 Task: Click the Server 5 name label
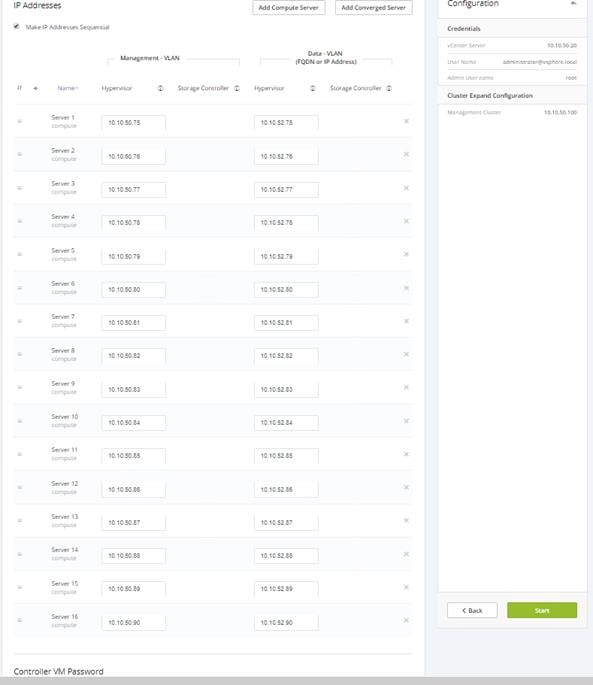63,250
